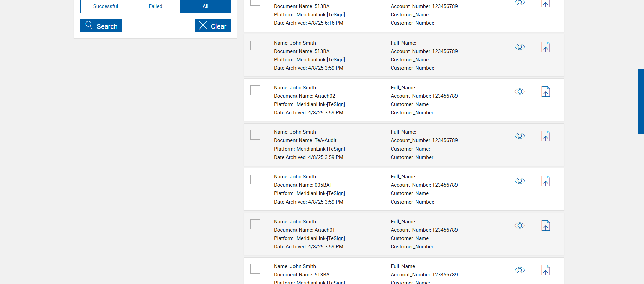Tick the checkbox for the Attach02 document
This screenshot has height=284, width=644.
[255, 90]
